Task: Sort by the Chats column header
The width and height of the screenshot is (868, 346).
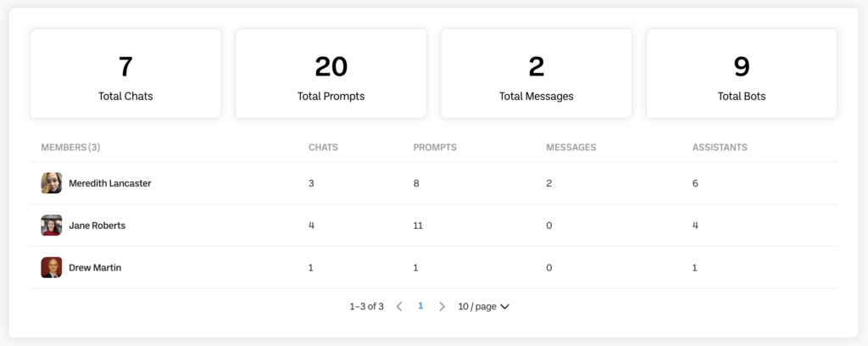Action: tap(323, 148)
